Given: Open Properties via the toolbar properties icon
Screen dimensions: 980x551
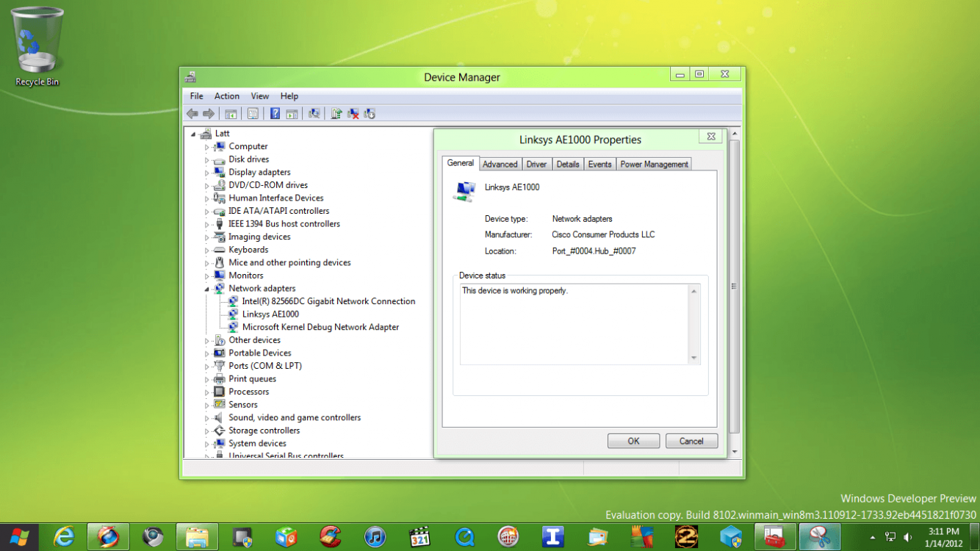Looking at the screenshot, I should [x=253, y=114].
